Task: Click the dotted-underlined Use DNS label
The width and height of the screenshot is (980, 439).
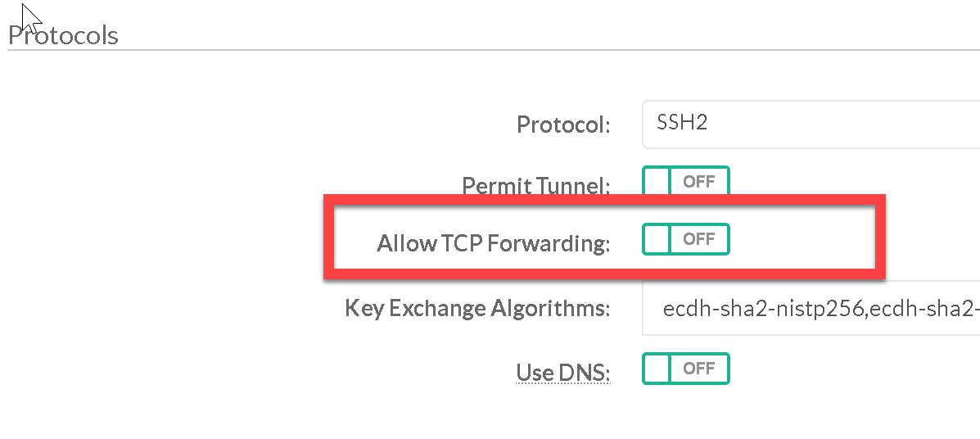Action: point(563,373)
